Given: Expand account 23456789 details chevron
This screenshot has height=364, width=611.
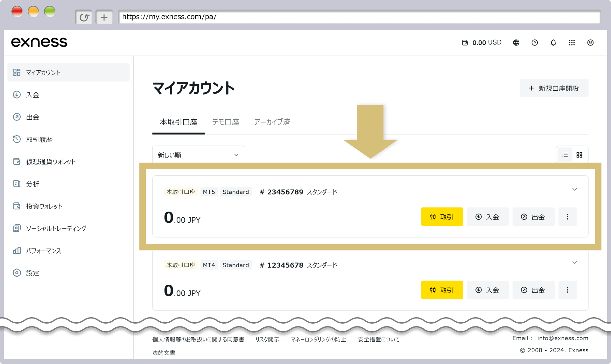Looking at the screenshot, I should (x=575, y=190).
